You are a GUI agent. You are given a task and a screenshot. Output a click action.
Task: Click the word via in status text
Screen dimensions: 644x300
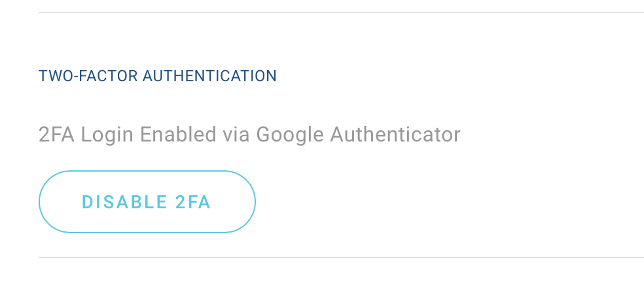pos(236,135)
